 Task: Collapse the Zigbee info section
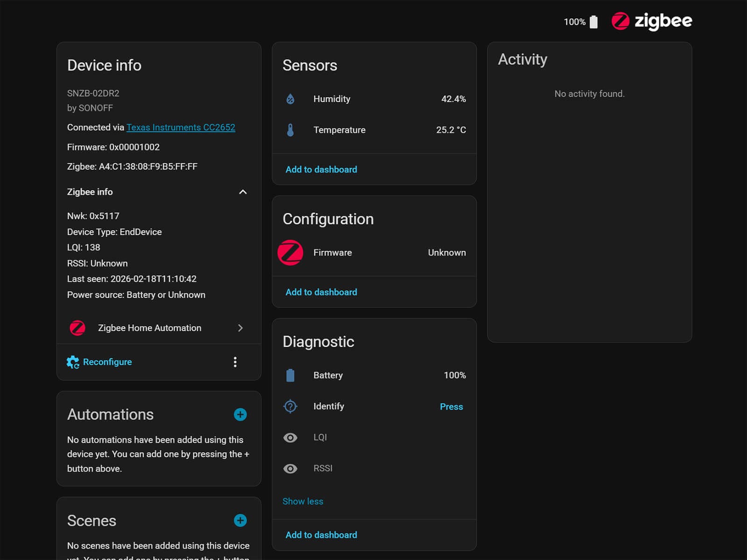point(243,192)
